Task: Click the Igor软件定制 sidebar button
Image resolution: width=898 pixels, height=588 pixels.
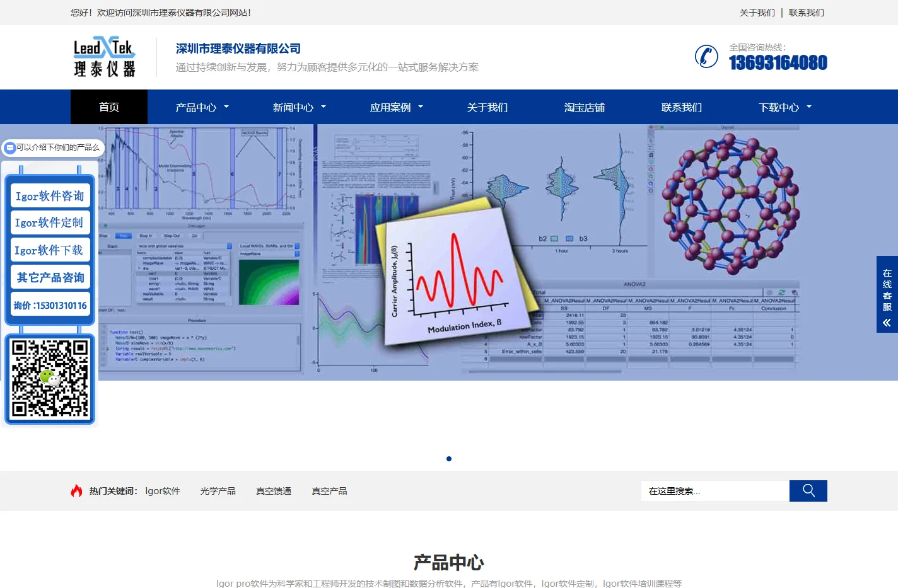Action: click(x=50, y=222)
